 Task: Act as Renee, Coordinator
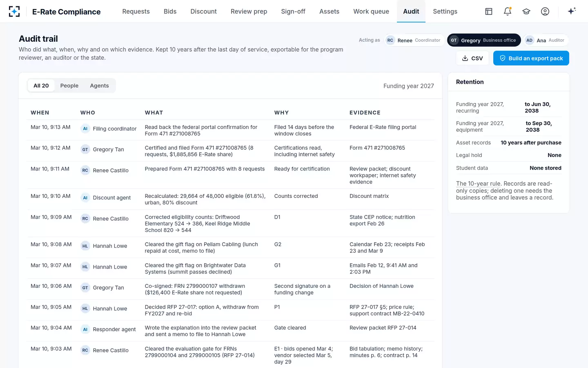tap(414, 40)
